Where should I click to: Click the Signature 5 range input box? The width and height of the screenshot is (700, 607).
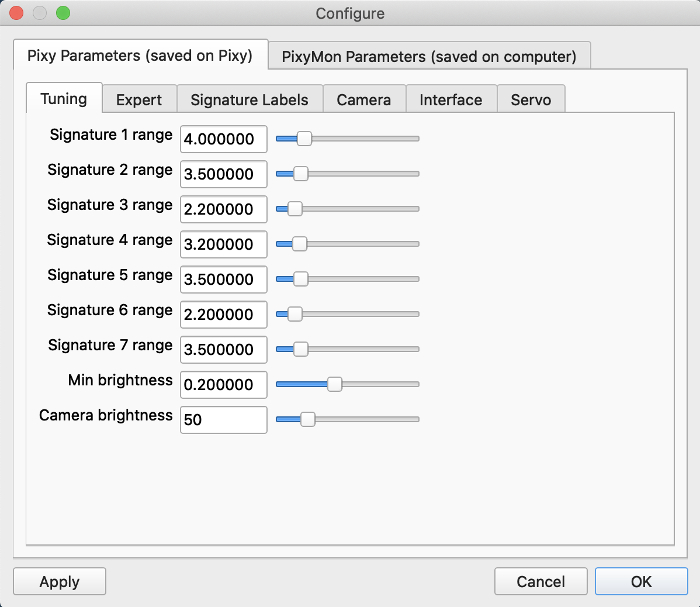223,279
